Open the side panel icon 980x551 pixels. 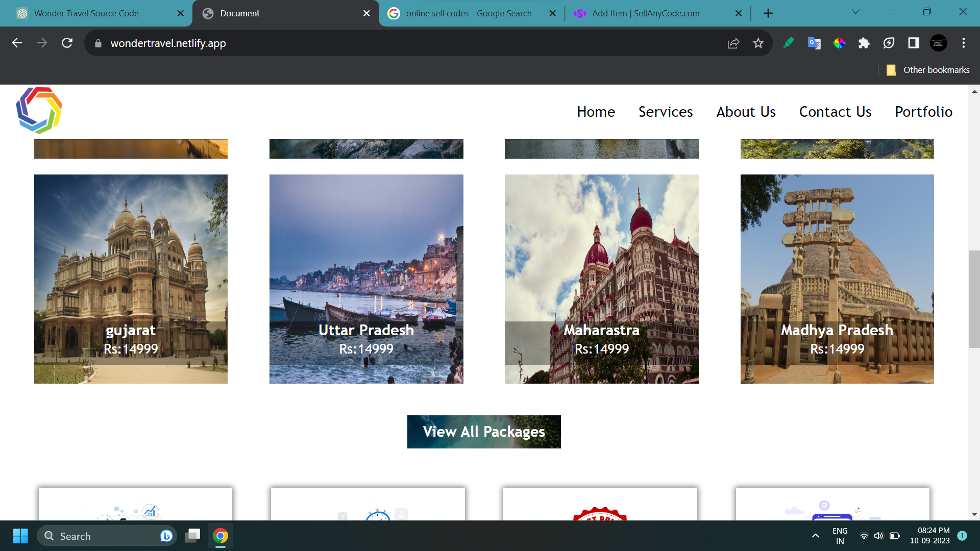click(x=914, y=43)
